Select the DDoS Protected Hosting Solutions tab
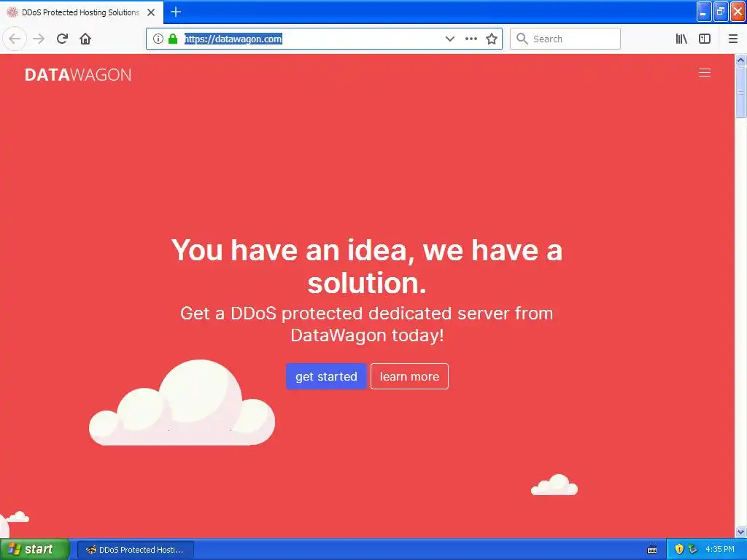This screenshot has width=747, height=560. coord(82,12)
